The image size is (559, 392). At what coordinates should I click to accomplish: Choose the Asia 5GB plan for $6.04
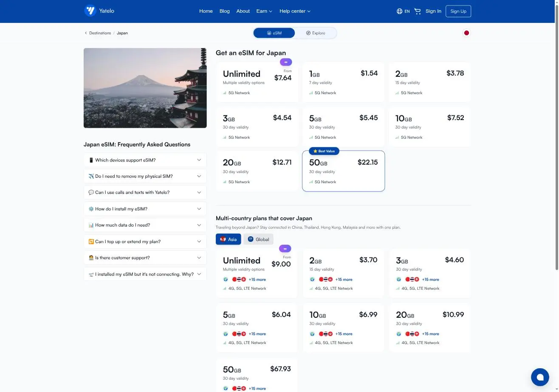click(x=257, y=328)
